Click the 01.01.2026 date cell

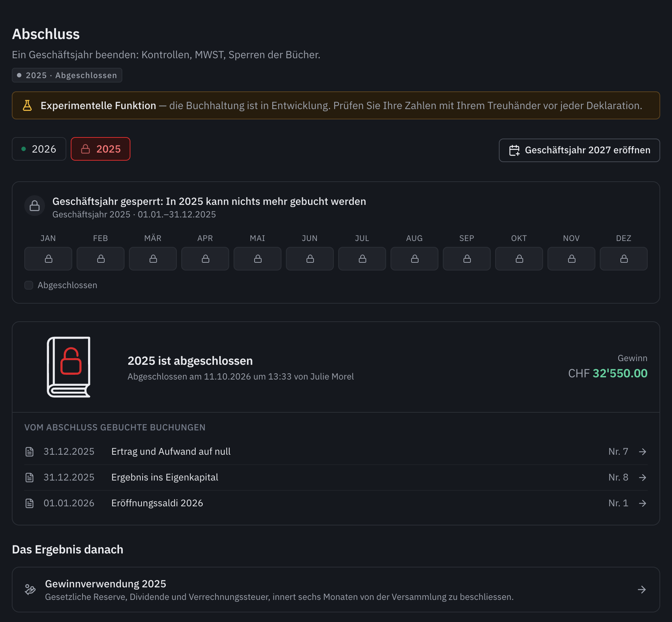coord(69,503)
